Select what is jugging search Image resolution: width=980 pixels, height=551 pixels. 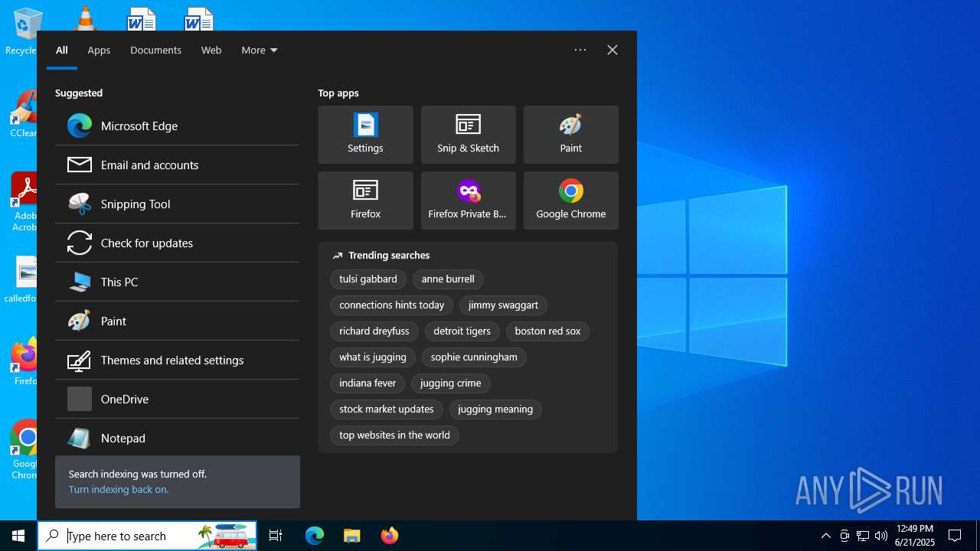[373, 357]
